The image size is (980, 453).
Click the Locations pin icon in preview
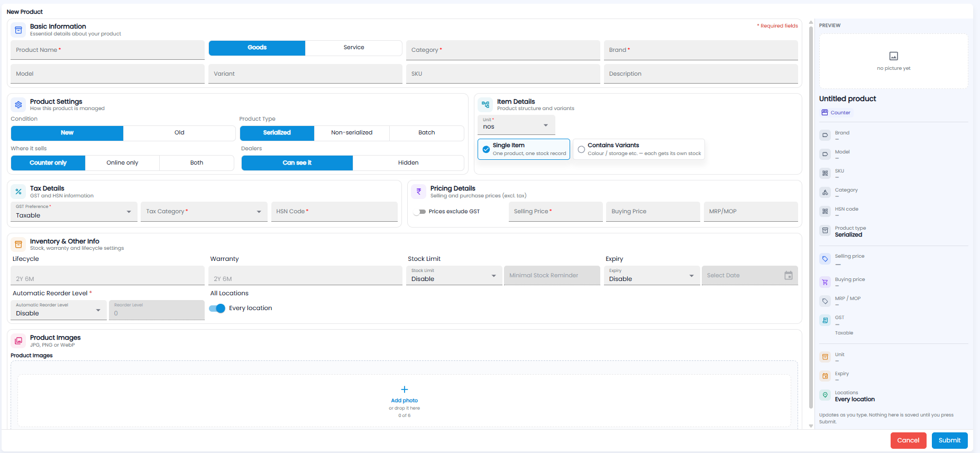[825, 395]
